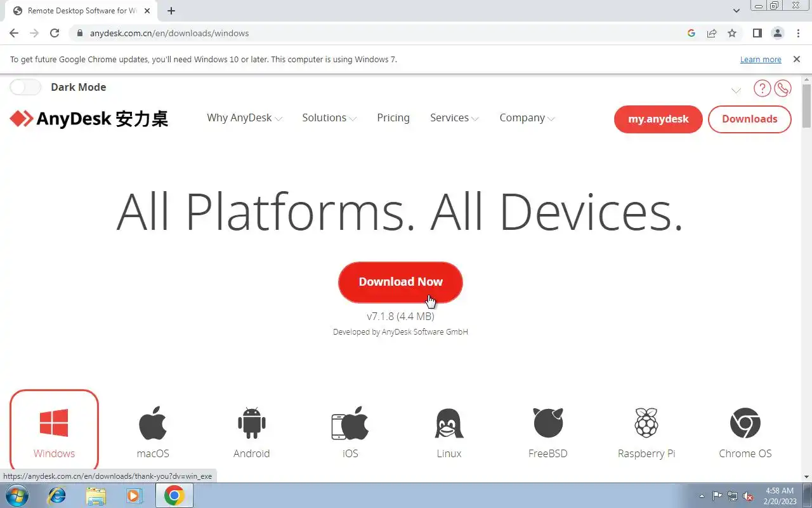Viewport: 812px width, 508px height.
Task: Expand the language chevron near help icon
Action: coord(736,90)
